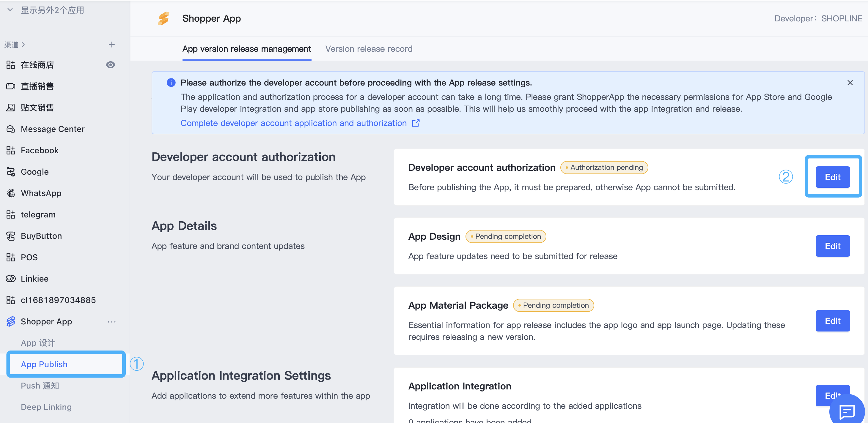Open App 设计 submenu item

[38, 343]
